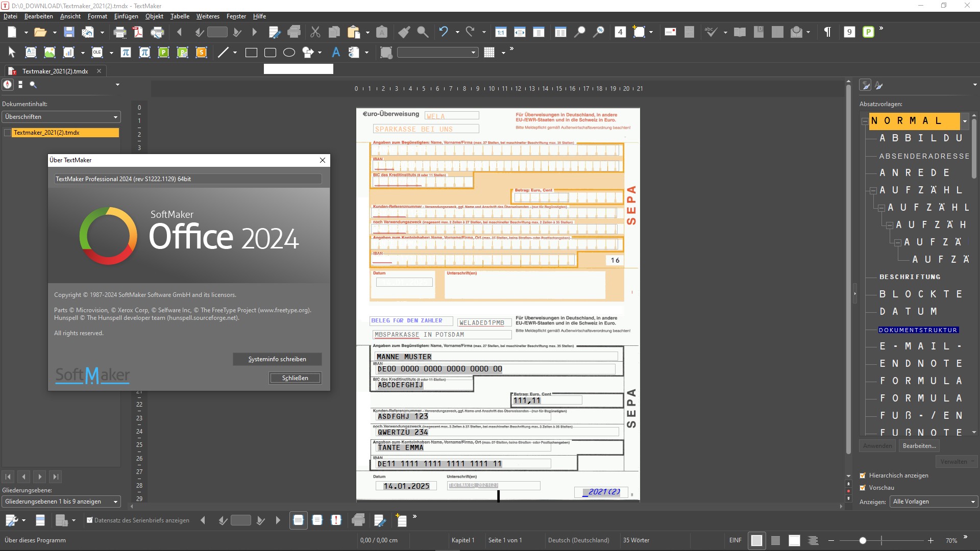
Task: Toggle Datensatz des Serienbriefs anzeigen checkbox
Action: (90, 520)
